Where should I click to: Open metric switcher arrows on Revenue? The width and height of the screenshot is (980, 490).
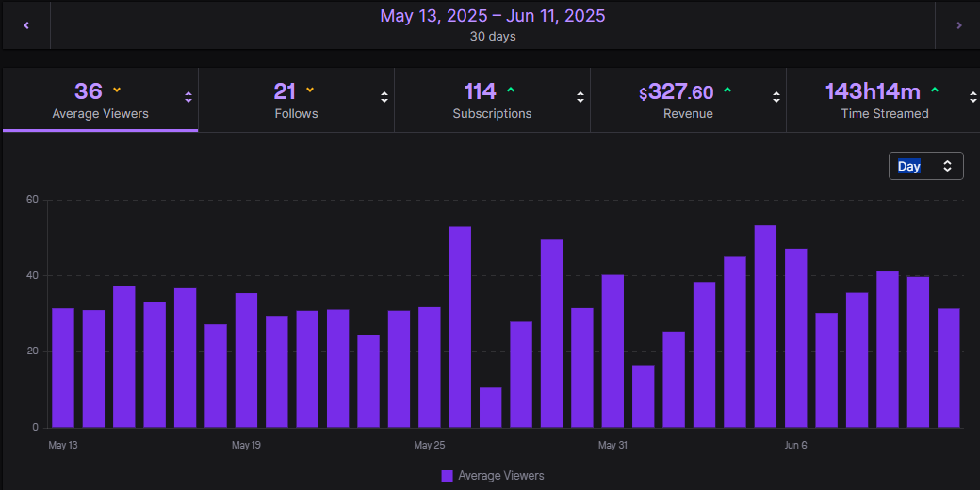[x=776, y=97]
